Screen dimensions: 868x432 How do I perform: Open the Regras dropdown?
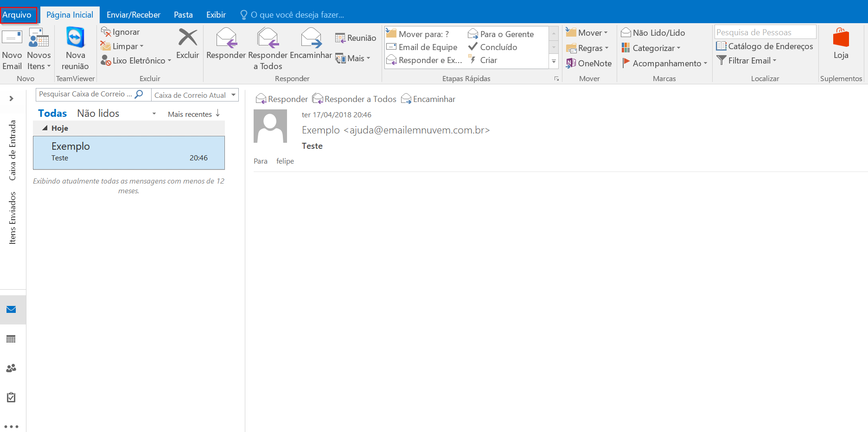point(587,48)
